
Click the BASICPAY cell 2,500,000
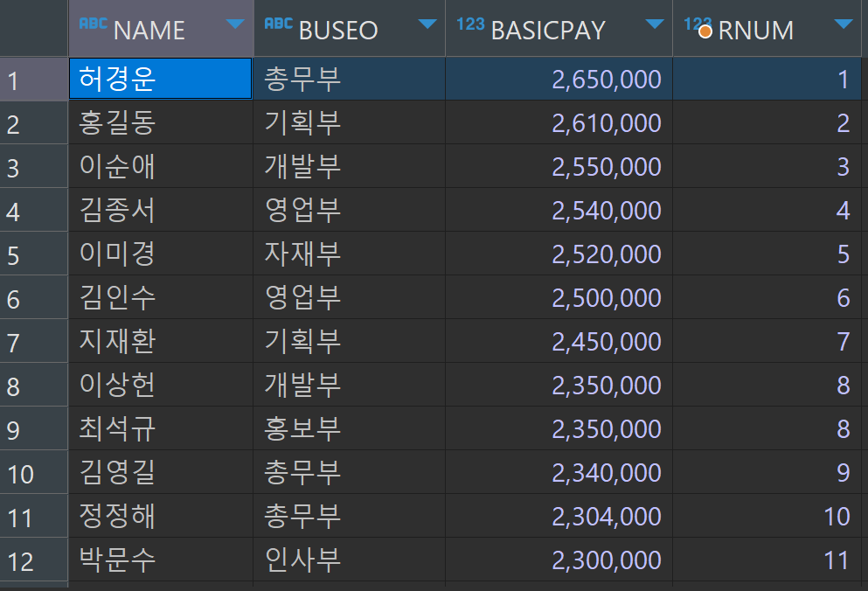(x=559, y=298)
